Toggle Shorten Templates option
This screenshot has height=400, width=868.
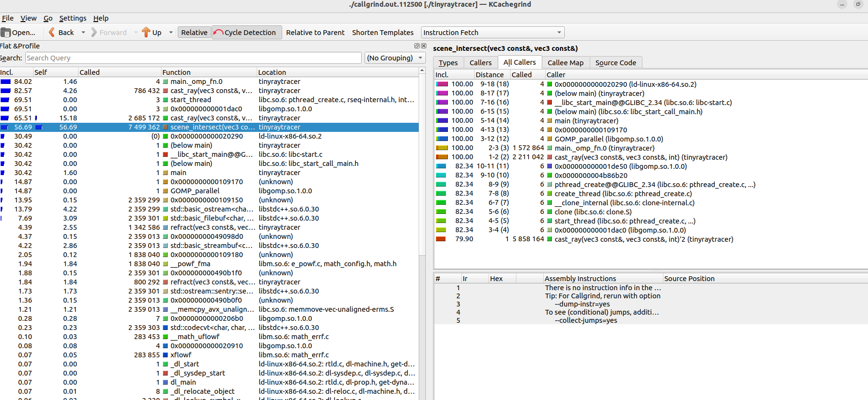coord(382,33)
